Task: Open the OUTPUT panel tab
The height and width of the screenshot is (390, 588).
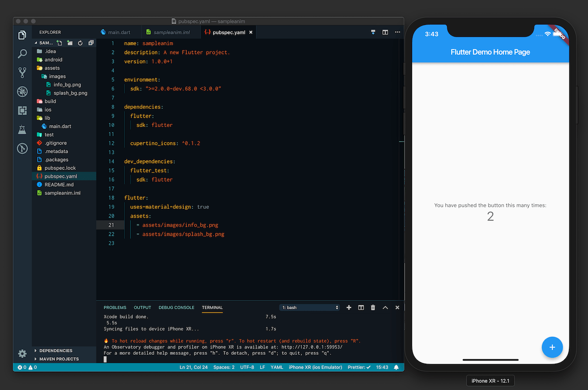Action: [x=143, y=308]
